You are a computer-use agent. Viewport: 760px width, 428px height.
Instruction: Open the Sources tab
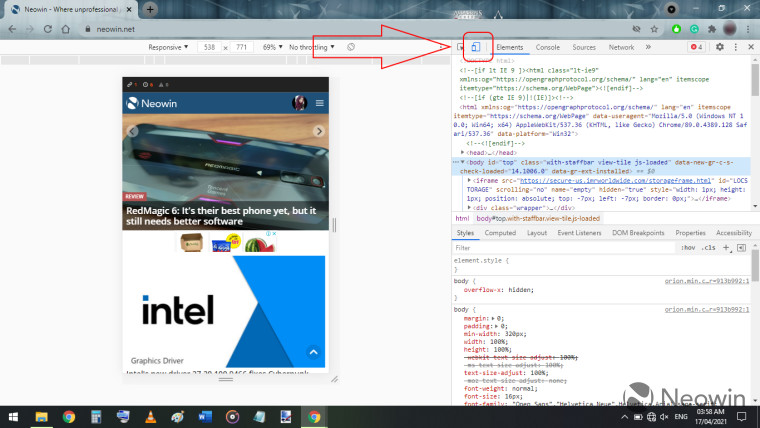click(584, 48)
